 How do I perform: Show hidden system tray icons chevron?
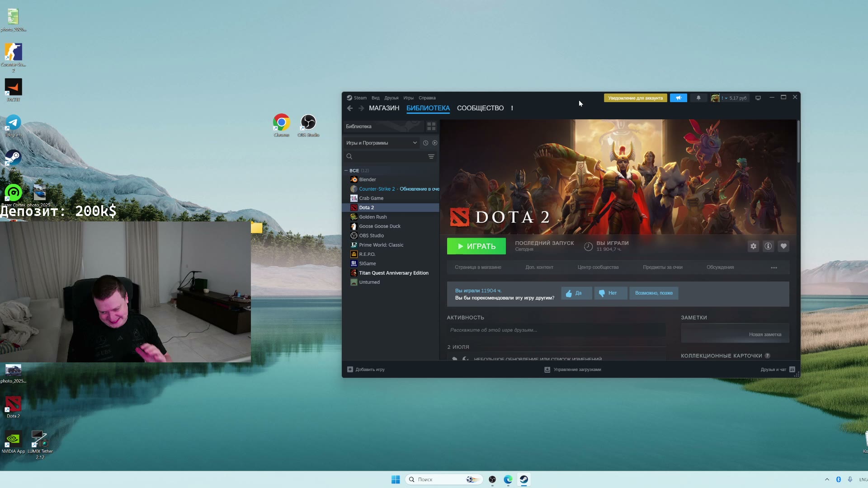(x=827, y=479)
